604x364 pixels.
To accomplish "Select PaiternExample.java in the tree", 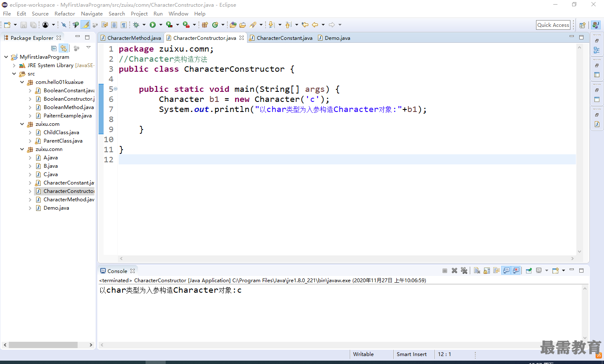I will [68, 116].
